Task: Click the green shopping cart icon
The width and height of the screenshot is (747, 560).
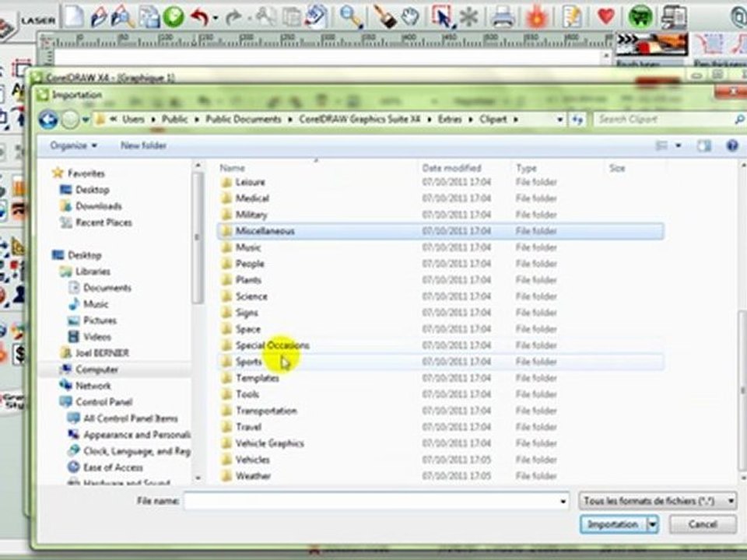Action: 640,18
